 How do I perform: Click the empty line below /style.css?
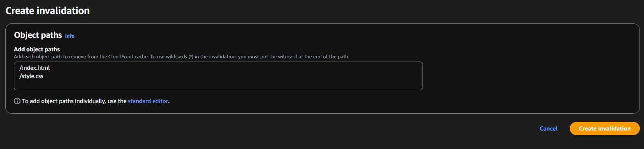[x=218, y=85]
